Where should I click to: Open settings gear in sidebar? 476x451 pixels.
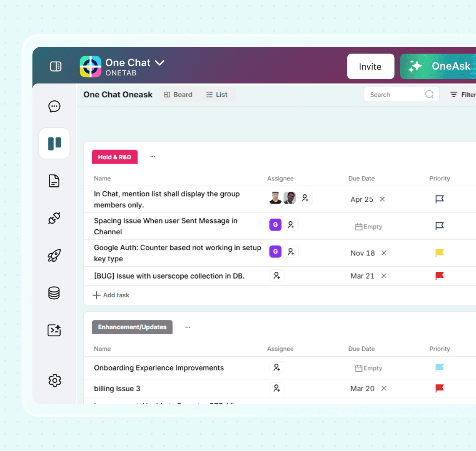coord(55,380)
